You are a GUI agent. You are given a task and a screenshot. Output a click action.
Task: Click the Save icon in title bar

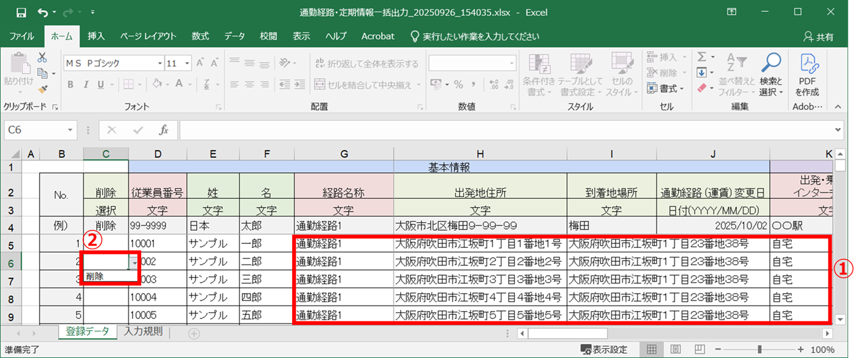pos(21,12)
